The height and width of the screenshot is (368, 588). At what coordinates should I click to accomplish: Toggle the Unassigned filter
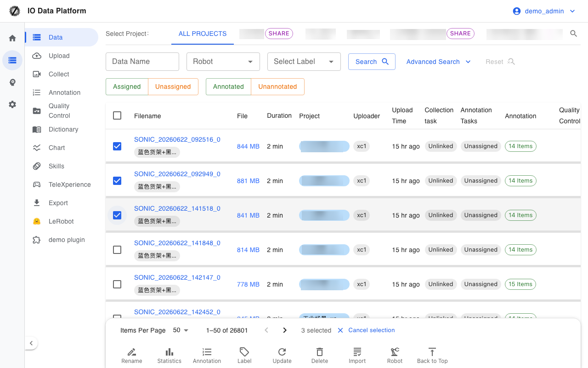click(173, 86)
